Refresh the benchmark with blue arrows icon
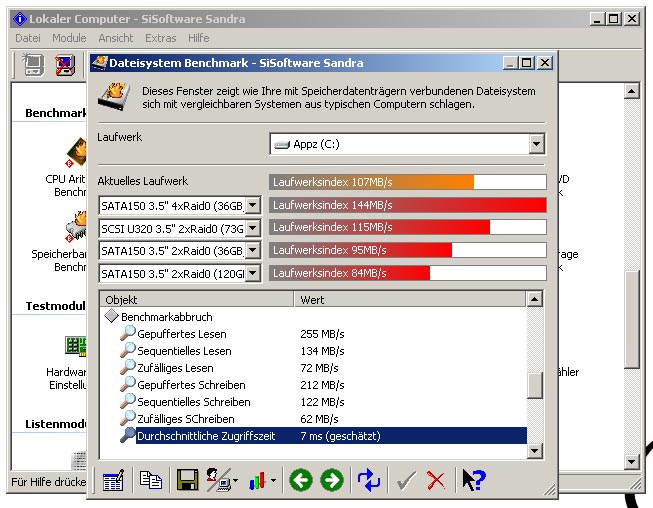 [x=369, y=480]
